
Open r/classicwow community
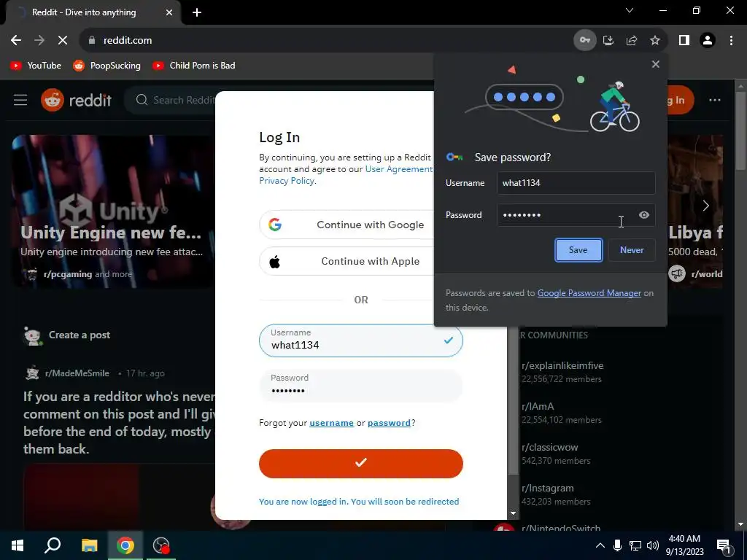point(550,448)
